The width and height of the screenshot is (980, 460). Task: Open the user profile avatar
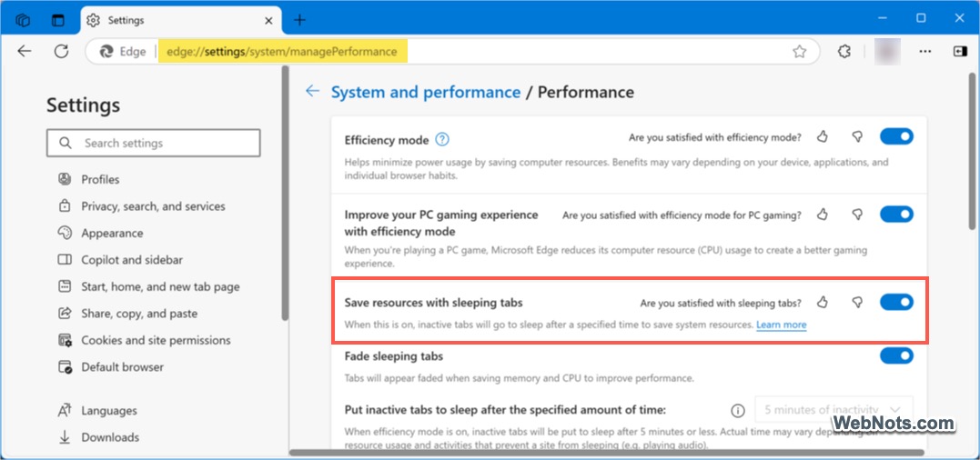point(887,51)
